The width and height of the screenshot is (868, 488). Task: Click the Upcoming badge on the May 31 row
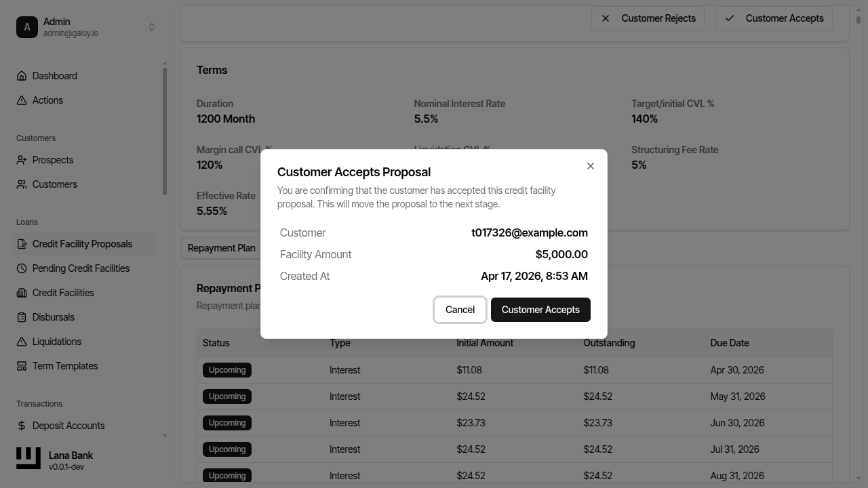[226, 396]
